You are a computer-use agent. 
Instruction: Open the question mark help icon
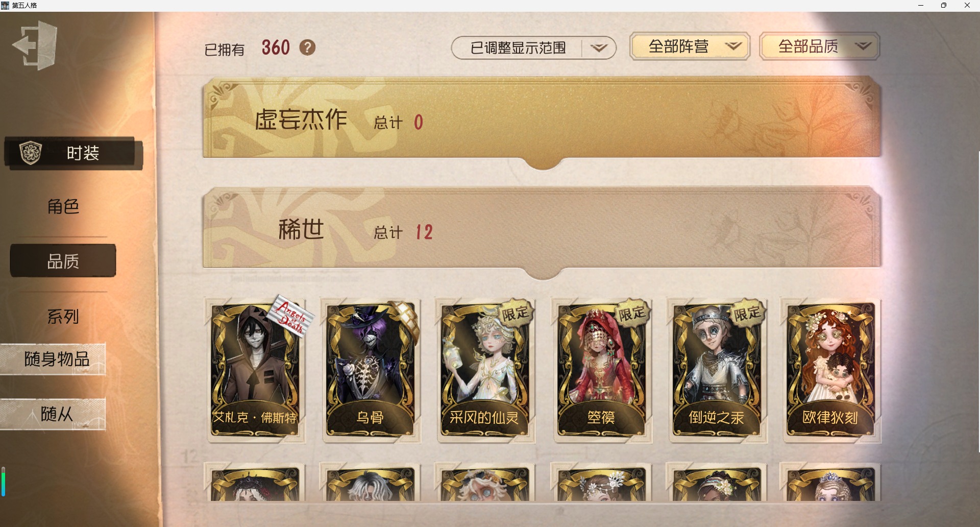[307, 47]
